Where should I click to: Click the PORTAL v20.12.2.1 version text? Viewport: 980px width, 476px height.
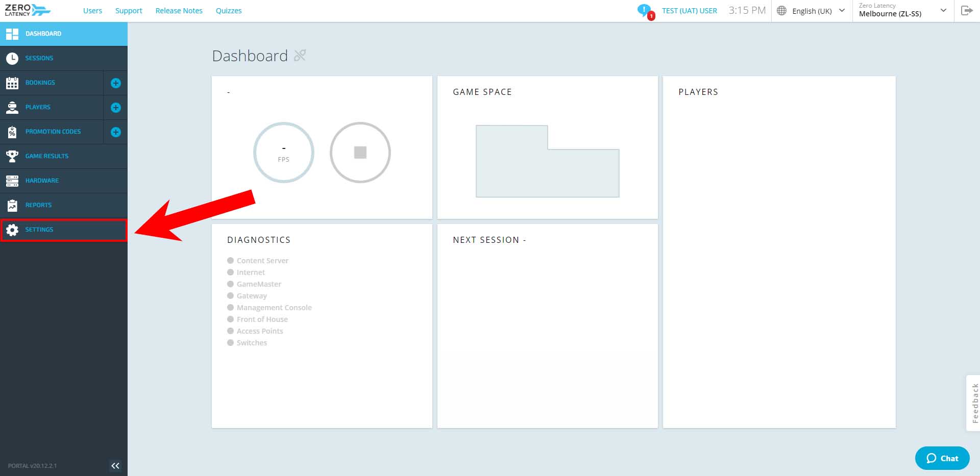pos(33,466)
